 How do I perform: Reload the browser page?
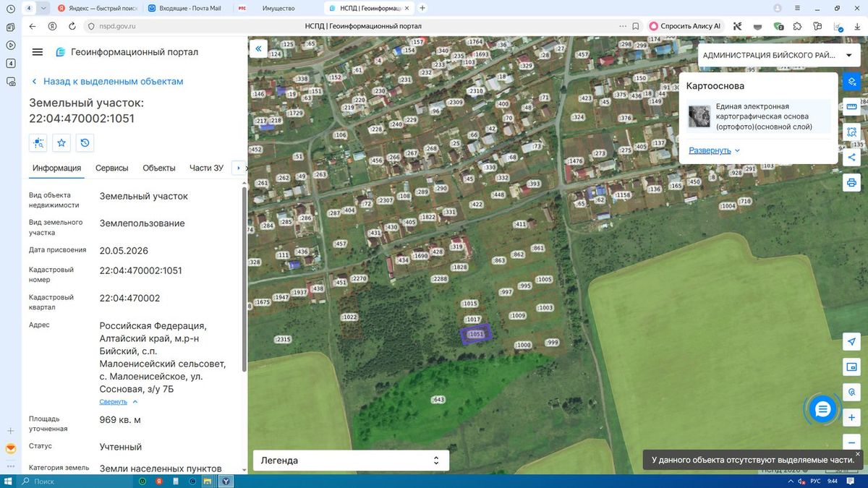72,26
